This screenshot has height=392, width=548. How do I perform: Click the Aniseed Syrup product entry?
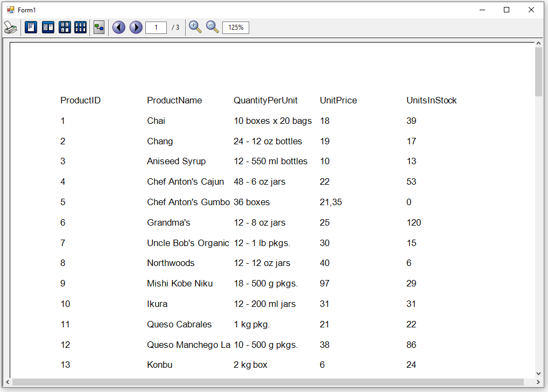[176, 161]
